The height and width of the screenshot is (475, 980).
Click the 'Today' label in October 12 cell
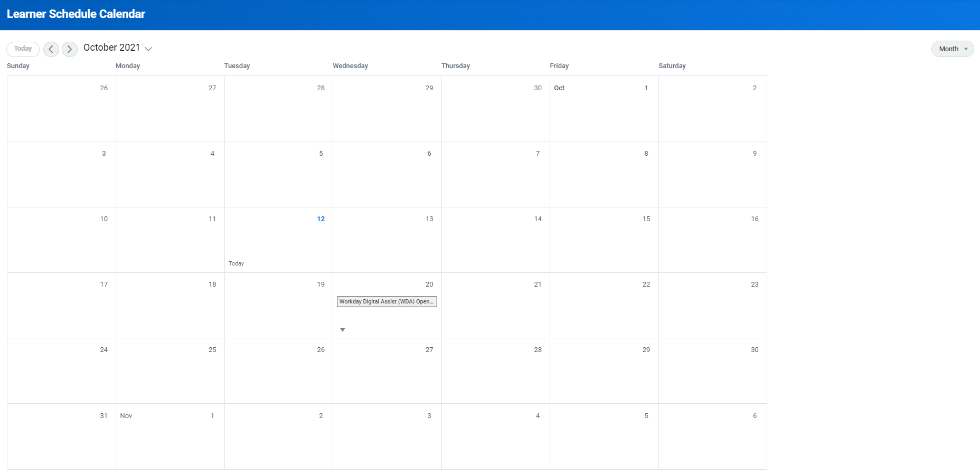click(236, 263)
